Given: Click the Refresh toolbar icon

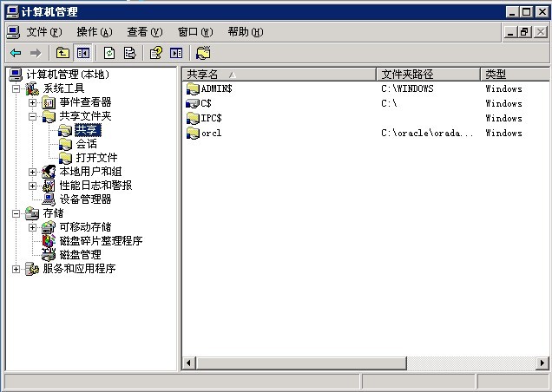Looking at the screenshot, I should click(x=109, y=53).
